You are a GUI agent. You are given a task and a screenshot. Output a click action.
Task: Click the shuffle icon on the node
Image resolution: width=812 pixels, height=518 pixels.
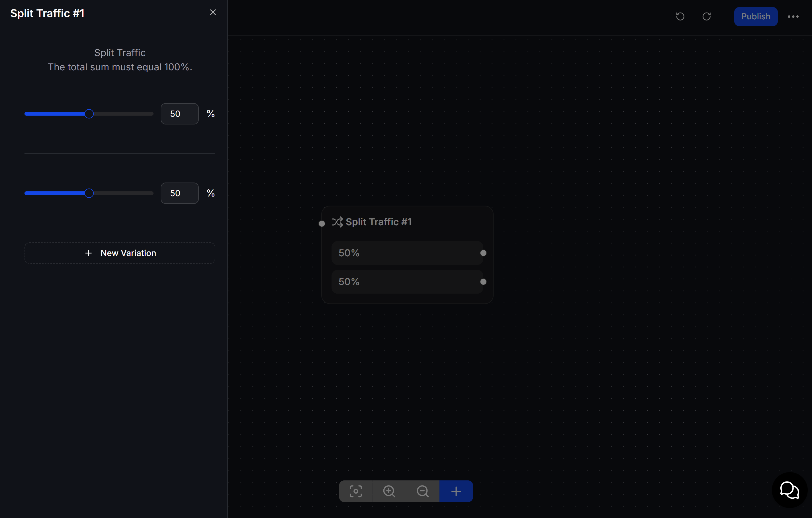pyautogui.click(x=337, y=222)
